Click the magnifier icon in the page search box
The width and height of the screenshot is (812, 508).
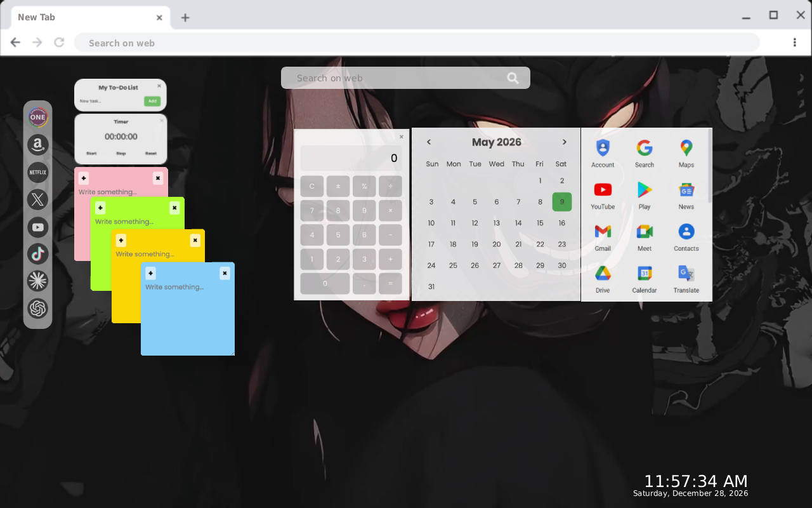pos(513,78)
